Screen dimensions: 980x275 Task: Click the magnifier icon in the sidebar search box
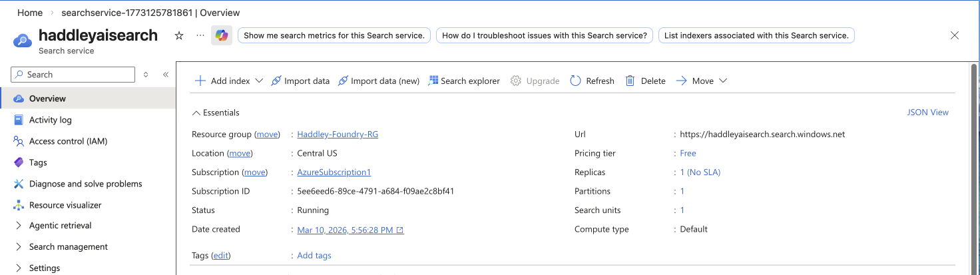coord(19,75)
